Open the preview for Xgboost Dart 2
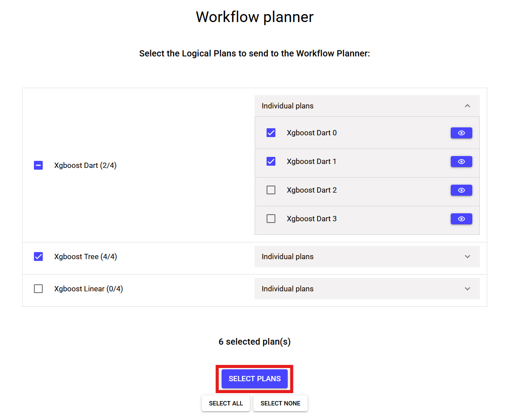 pos(461,190)
